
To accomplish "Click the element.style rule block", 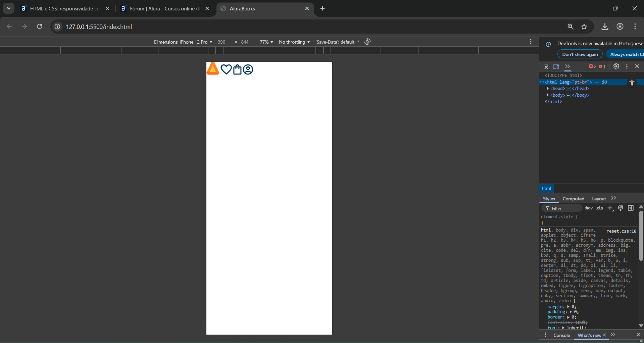I will 588,219.
